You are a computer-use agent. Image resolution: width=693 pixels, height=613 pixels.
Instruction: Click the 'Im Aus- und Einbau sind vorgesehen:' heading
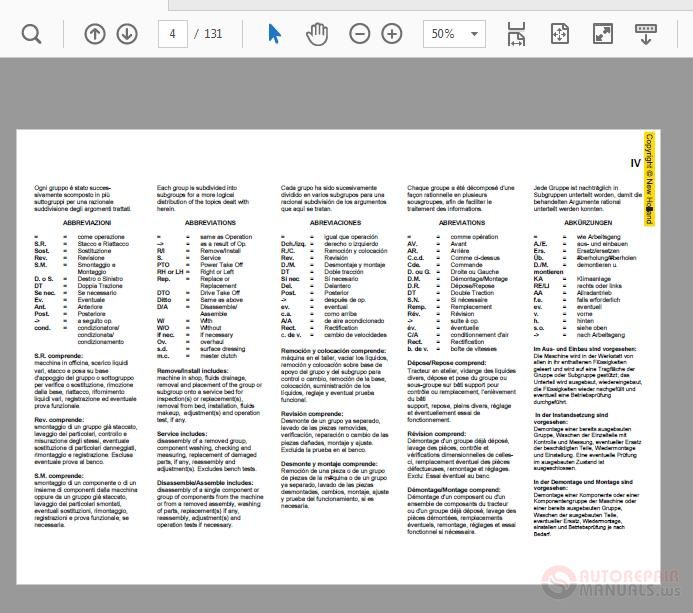click(585, 349)
